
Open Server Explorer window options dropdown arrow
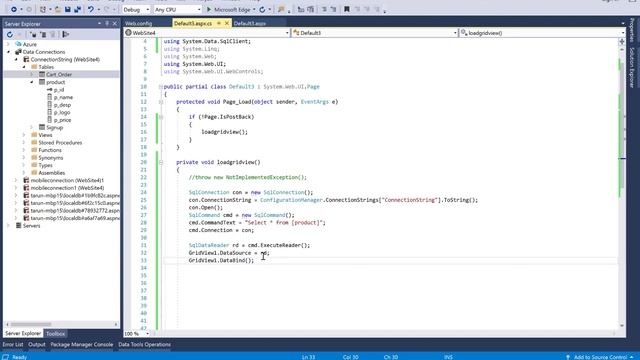(x=100, y=24)
